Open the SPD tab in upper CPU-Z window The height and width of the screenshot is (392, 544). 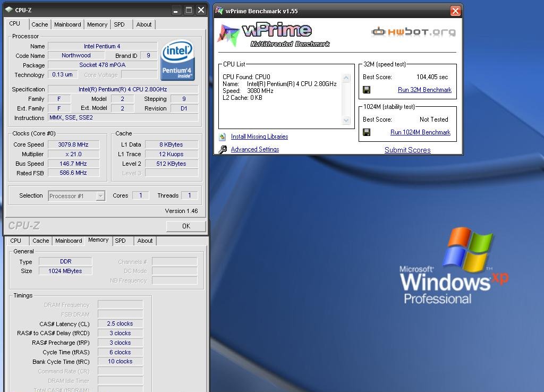tap(119, 24)
